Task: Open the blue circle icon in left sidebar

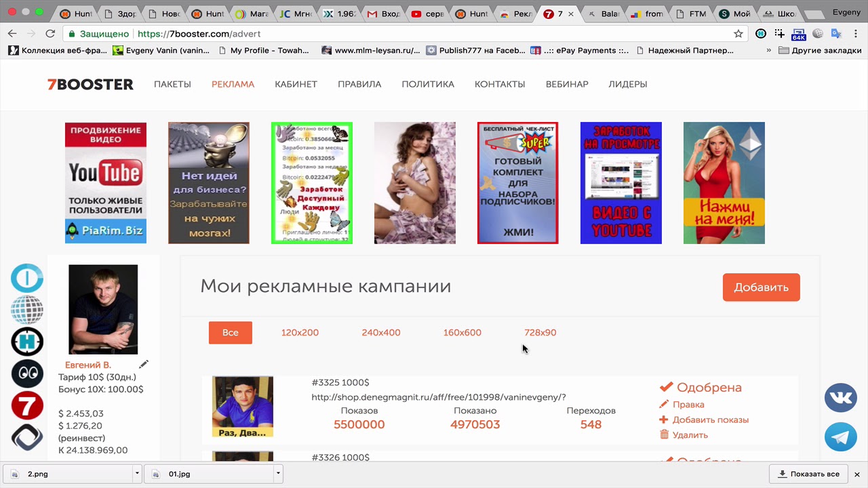Action: coord(27,278)
